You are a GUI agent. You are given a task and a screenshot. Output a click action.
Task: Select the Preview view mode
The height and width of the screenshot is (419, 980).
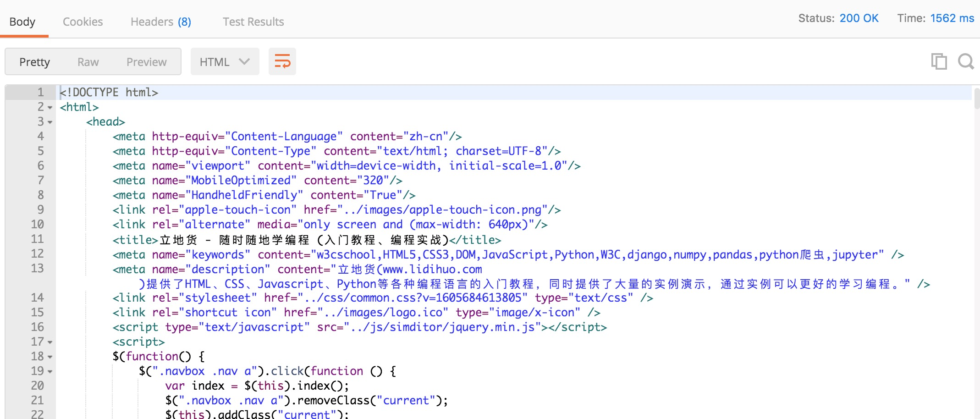click(x=147, y=62)
